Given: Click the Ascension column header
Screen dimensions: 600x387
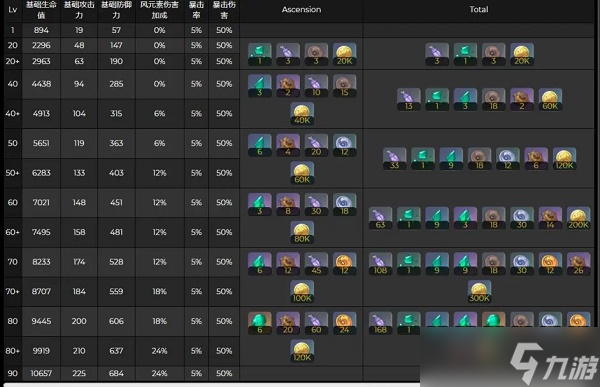Looking at the screenshot, I should pos(302,10).
